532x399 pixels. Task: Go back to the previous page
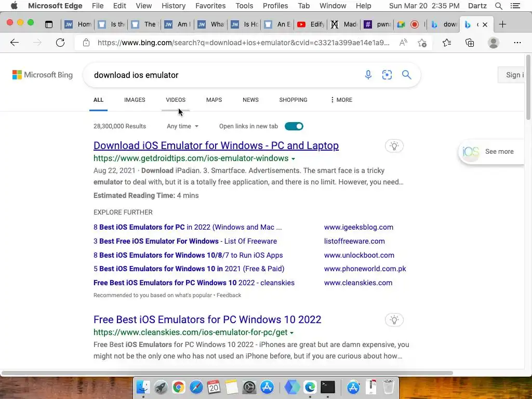(14, 43)
